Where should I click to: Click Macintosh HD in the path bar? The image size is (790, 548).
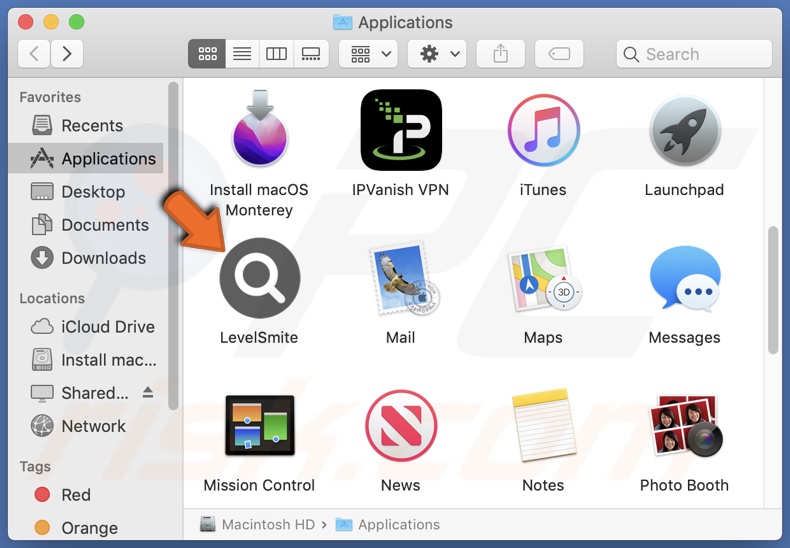(258, 524)
